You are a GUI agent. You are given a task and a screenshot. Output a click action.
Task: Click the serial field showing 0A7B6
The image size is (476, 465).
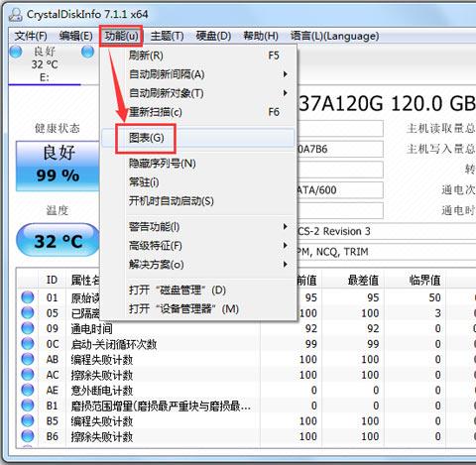(x=340, y=149)
